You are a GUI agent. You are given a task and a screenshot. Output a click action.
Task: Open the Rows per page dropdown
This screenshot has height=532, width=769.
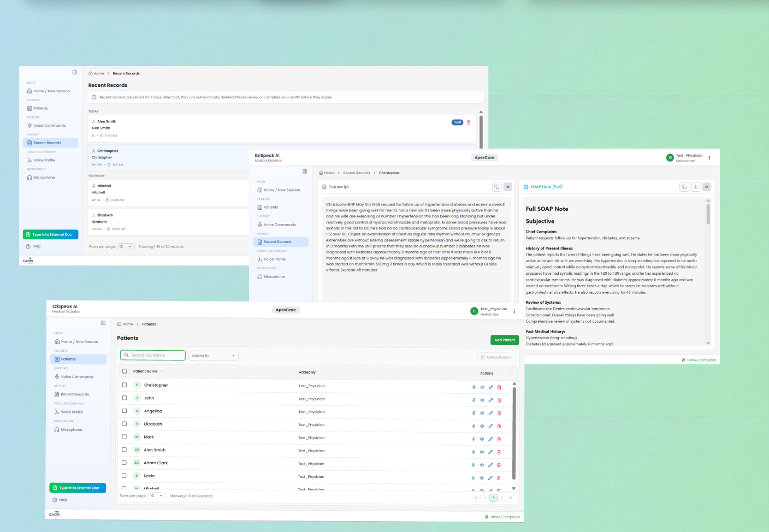click(x=157, y=495)
